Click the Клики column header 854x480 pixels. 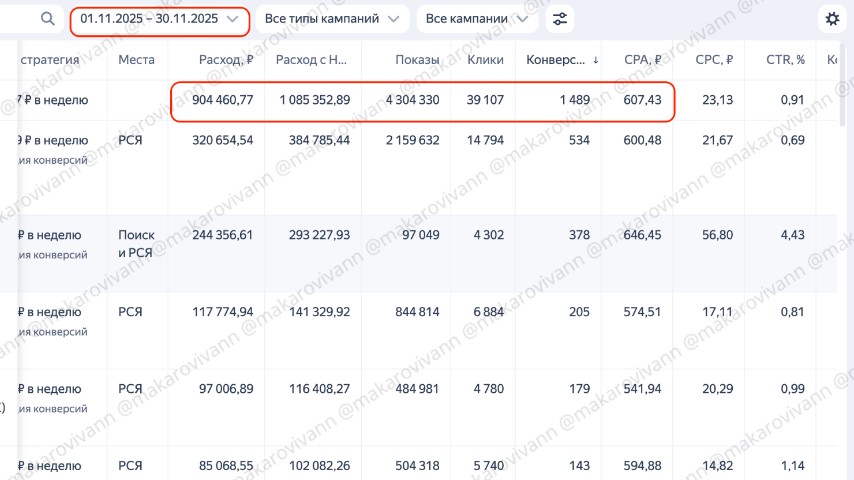(x=485, y=60)
